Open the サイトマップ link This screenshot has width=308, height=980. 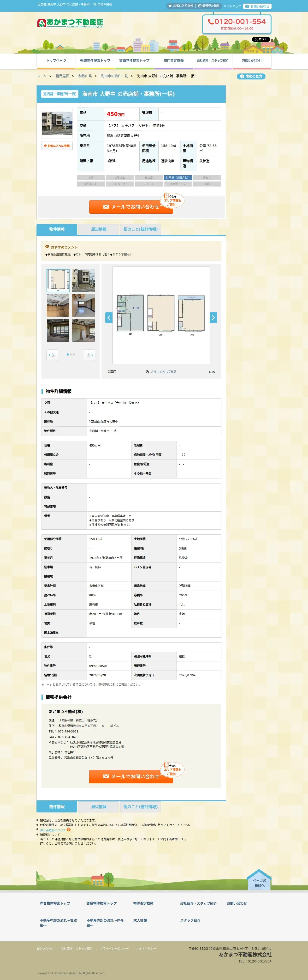click(232, 6)
